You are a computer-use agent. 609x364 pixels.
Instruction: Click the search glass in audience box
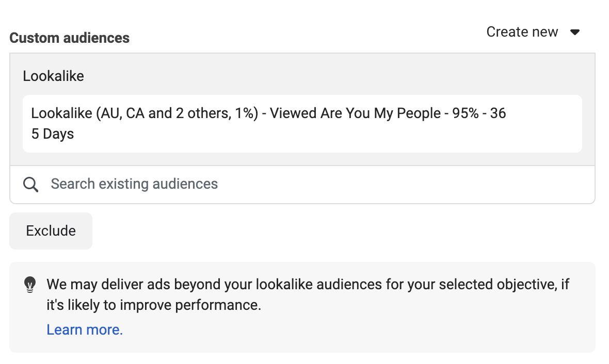(x=30, y=185)
